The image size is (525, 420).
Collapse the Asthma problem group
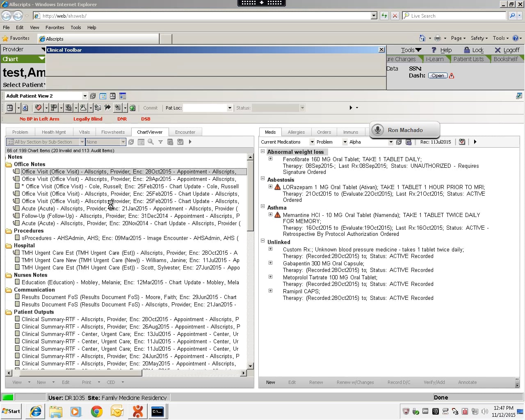[262, 206]
